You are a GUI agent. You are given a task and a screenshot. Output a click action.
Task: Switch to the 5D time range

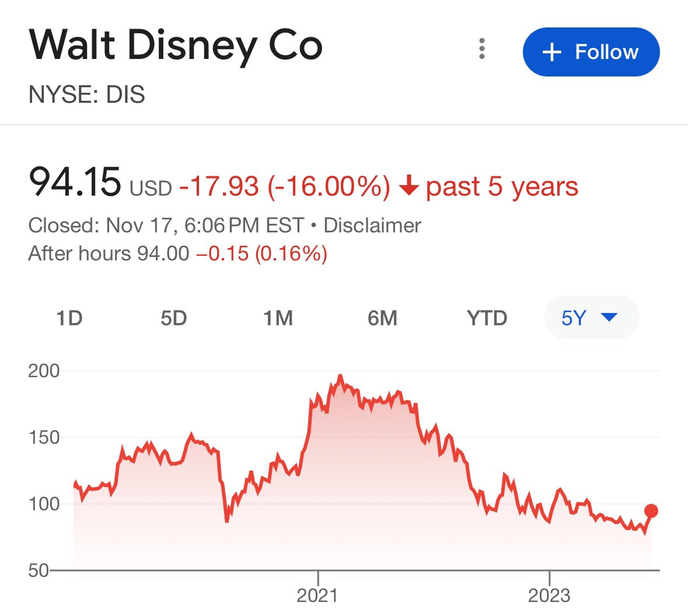[x=173, y=318]
